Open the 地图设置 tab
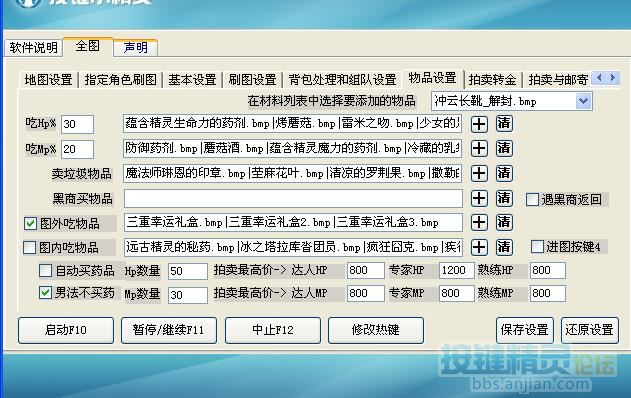This screenshot has height=398, width=631. coord(48,80)
